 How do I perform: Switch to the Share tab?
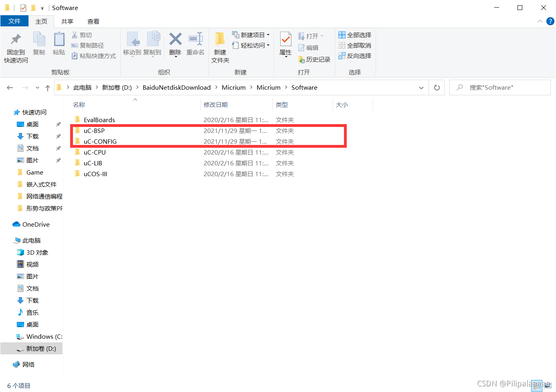coord(67,22)
